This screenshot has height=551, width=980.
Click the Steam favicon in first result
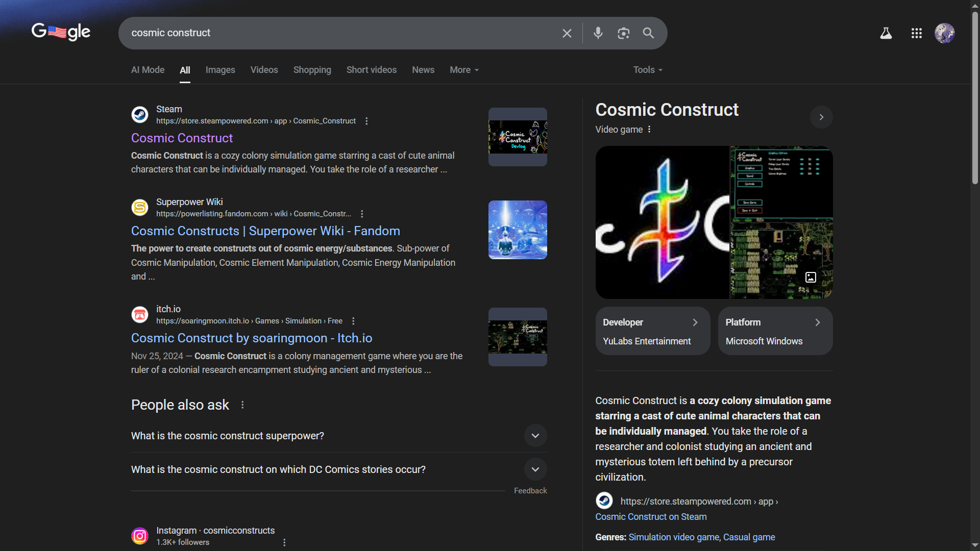click(x=140, y=115)
